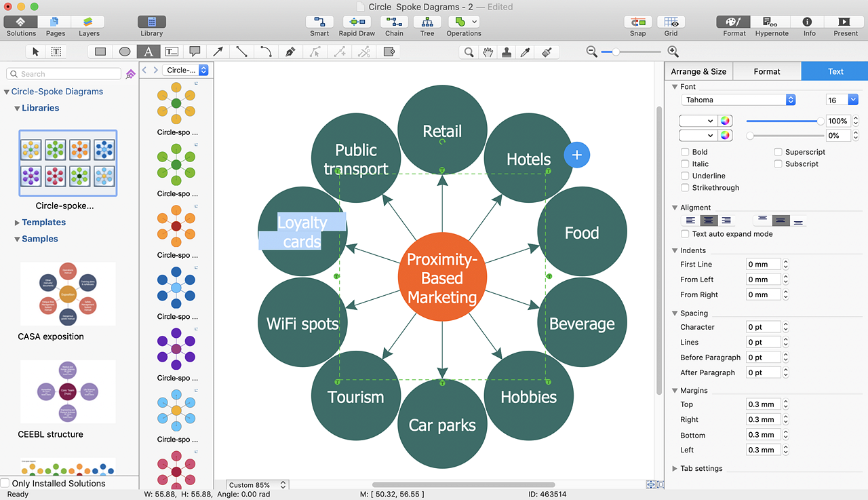868x500 pixels.
Task: Click the text color swatch wheel
Action: [726, 121]
